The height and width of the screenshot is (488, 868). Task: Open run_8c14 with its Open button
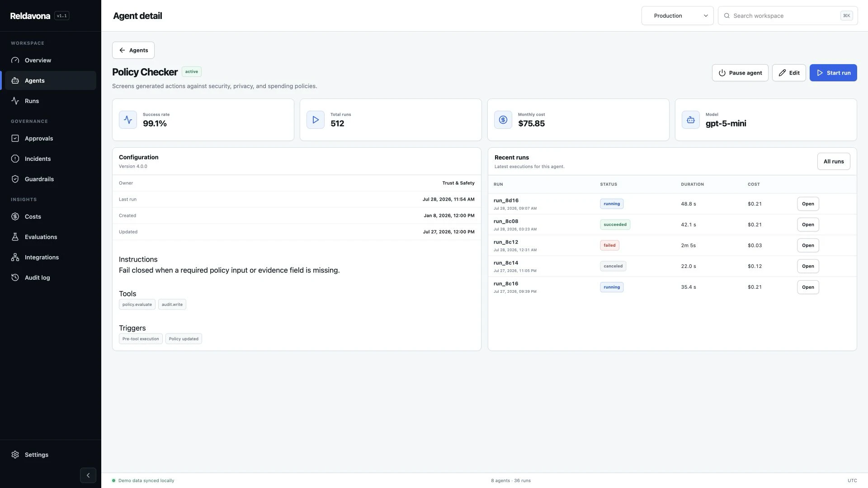pos(808,266)
